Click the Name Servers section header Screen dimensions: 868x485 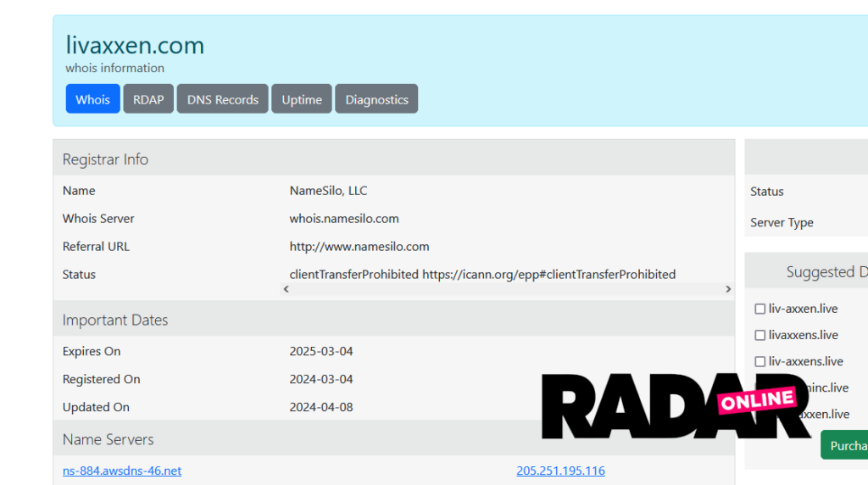click(108, 439)
